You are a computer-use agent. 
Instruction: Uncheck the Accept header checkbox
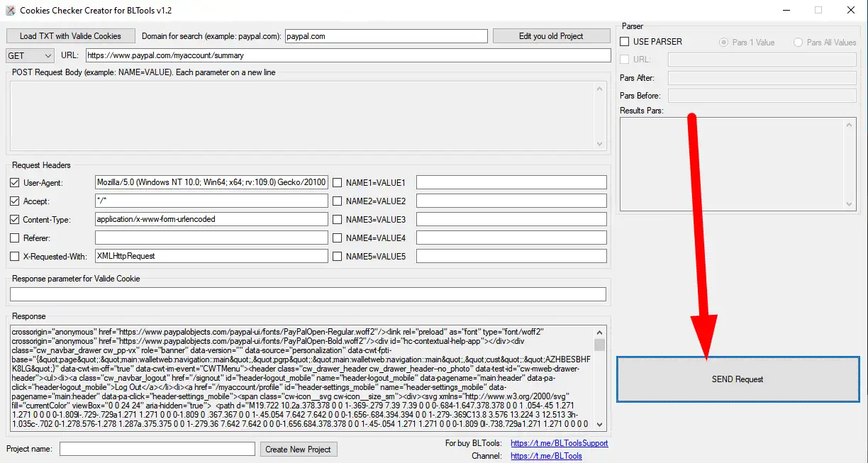(x=15, y=201)
